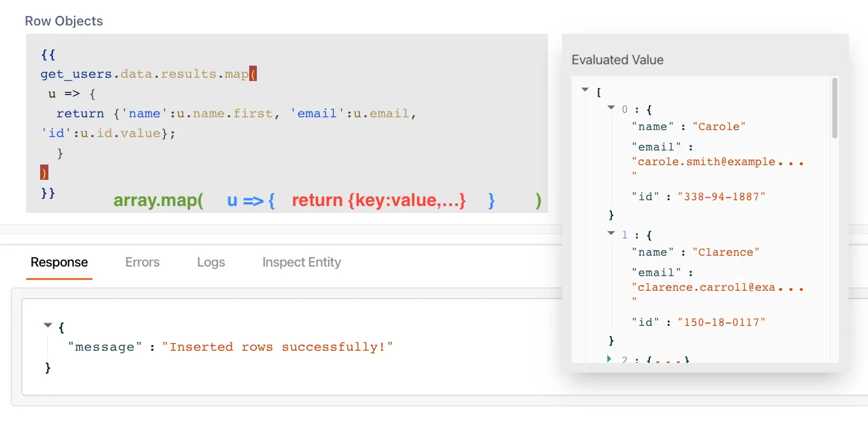This screenshot has height=426, width=868.
Task: Collapse the response message object
Action: (47, 326)
